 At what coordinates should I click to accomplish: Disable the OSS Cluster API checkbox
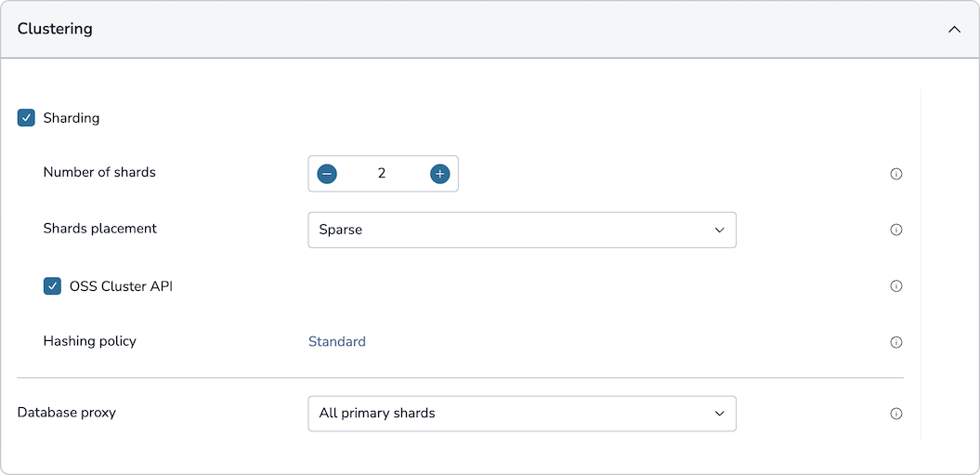[x=53, y=286]
